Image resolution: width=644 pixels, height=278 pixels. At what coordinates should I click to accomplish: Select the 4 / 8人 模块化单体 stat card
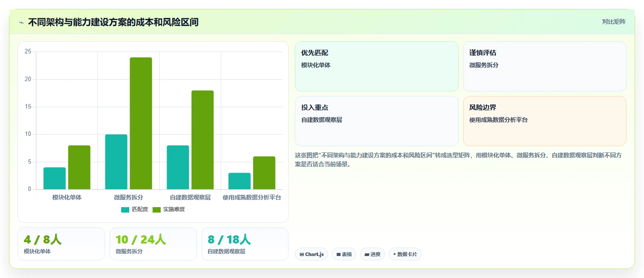[x=61, y=244]
